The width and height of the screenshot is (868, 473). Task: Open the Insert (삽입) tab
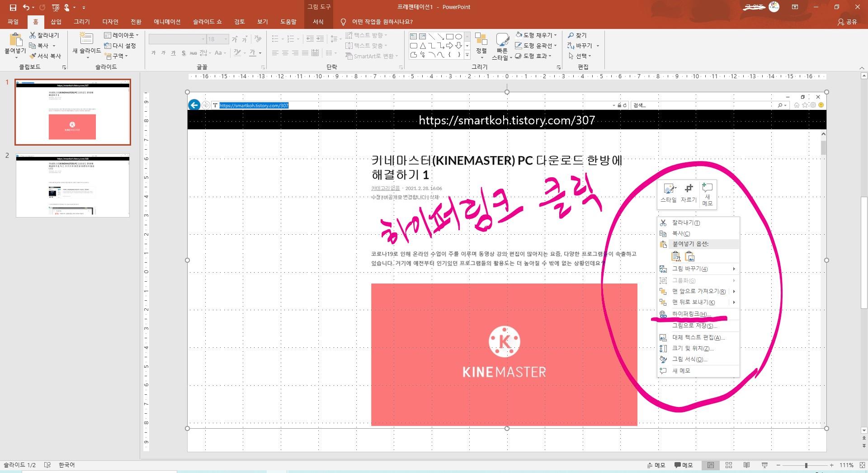(x=56, y=22)
